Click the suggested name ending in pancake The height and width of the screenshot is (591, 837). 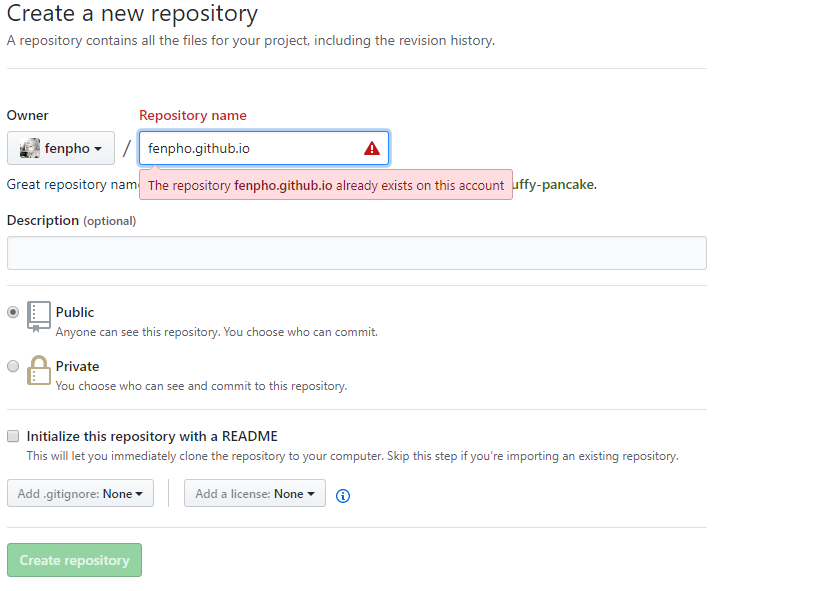pyautogui.click(x=553, y=184)
